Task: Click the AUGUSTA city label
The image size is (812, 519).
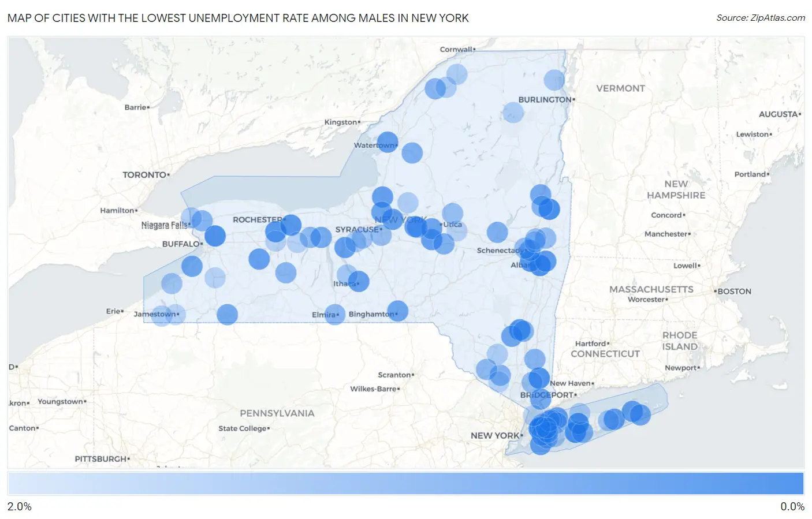Action: (x=778, y=114)
